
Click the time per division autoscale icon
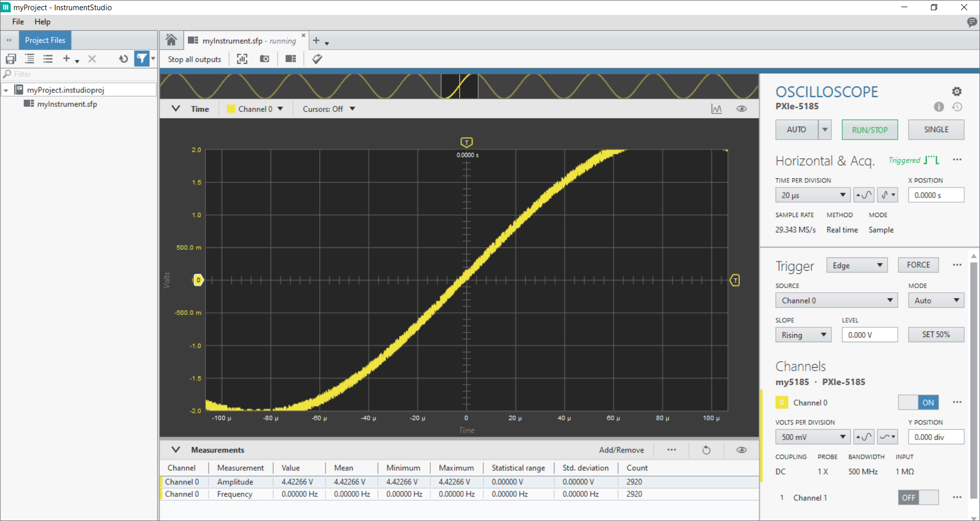(x=864, y=195)
